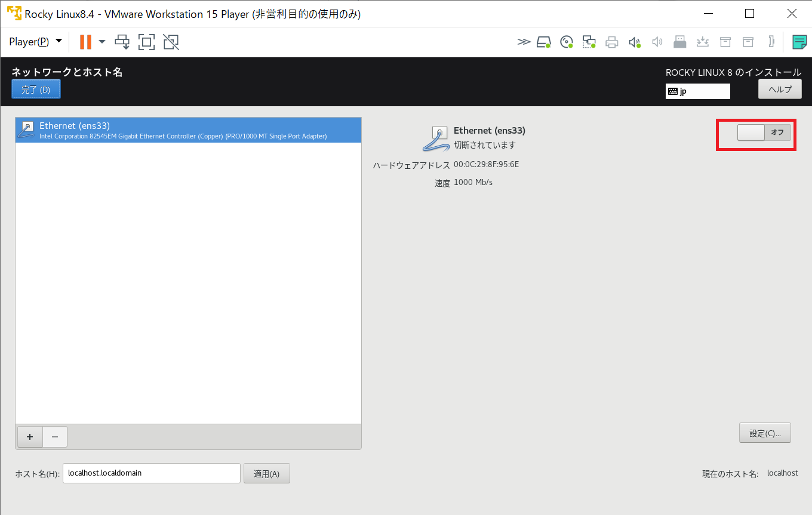
Task: Click the hard disk device icon
Action: 543,42
